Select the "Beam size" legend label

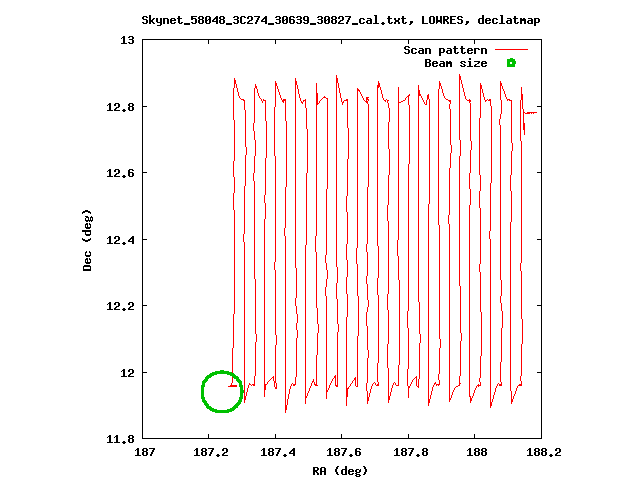pyautogui.click(x=455, y=63)
